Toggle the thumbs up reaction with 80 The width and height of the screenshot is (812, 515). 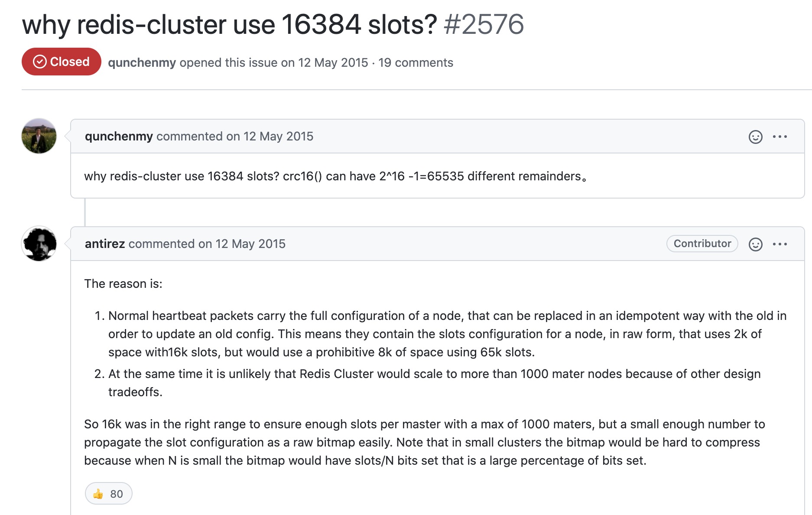pyautogui.click(x=109, y=493)
